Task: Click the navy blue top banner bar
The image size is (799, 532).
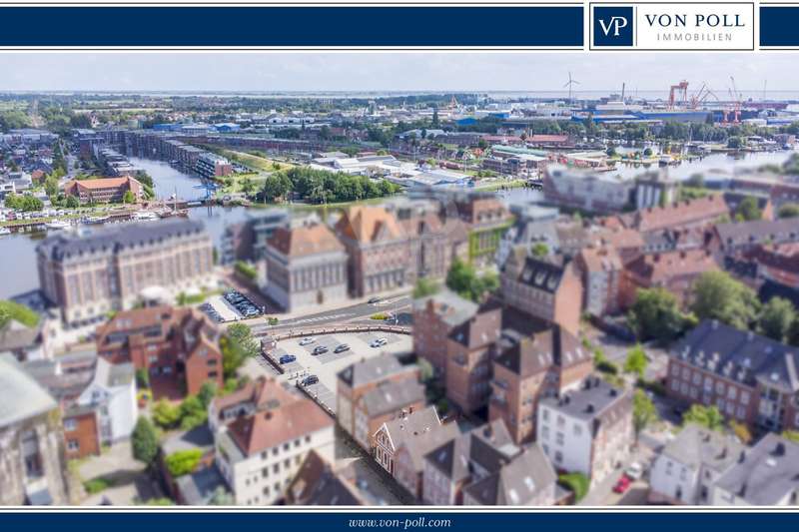Action: point(290,27)
